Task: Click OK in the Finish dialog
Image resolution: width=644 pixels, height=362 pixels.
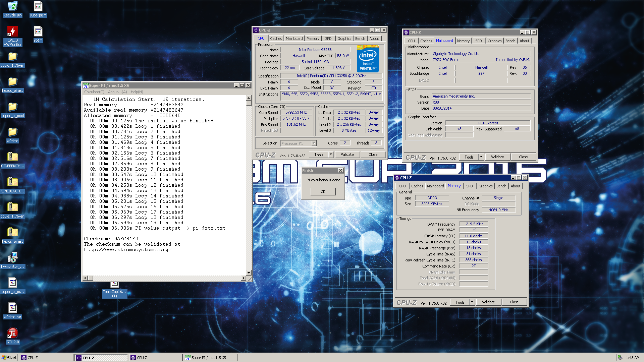Action: pos(323,191)
